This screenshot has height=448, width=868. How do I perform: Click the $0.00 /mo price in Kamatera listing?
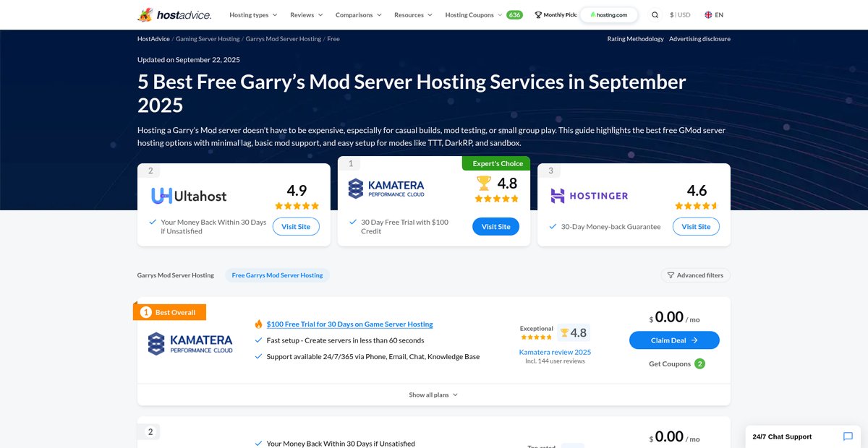click(x=674, y=317)
